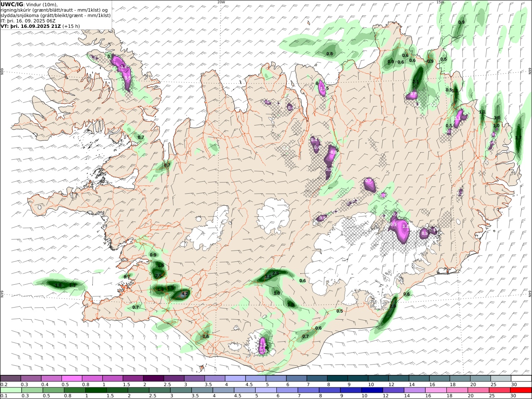Click the '1.7' rain value off the east coast
Screen dimensions: 532x399
pos(518,138)
